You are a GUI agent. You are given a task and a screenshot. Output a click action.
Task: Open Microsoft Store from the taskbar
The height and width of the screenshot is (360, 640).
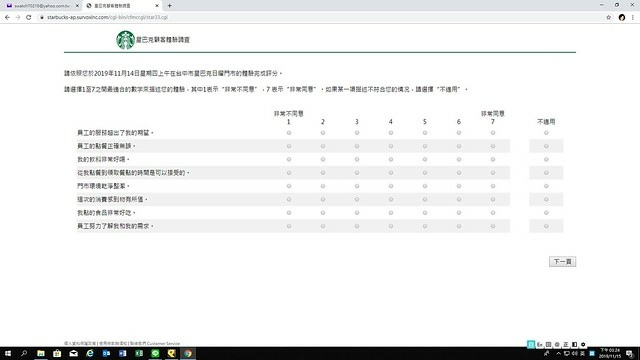tap(57, 353)
